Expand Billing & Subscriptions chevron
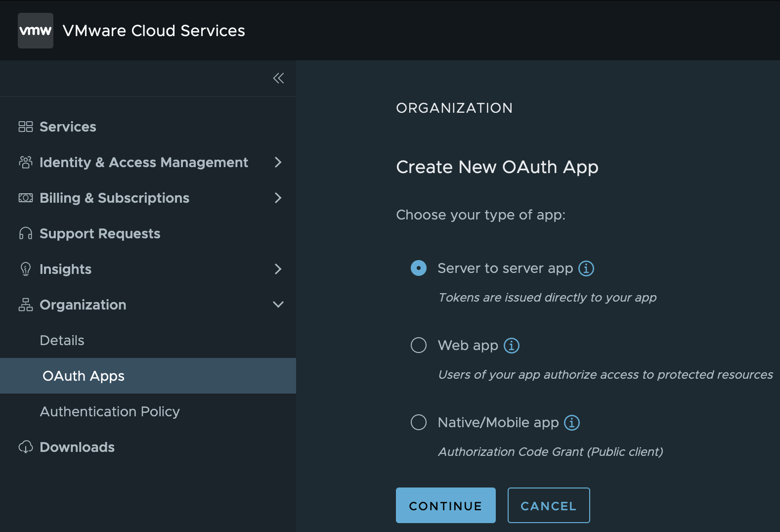Image resolution: width=780 pixels, height=532 pixels. [278, 198]
